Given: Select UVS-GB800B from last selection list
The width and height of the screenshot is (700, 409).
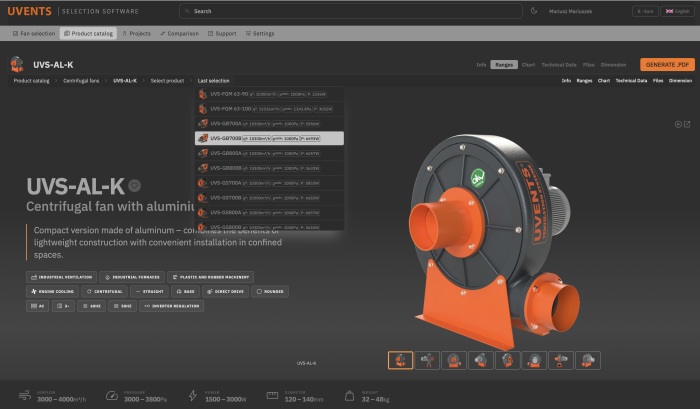Looking at the screenshot, I should (269, 168).
